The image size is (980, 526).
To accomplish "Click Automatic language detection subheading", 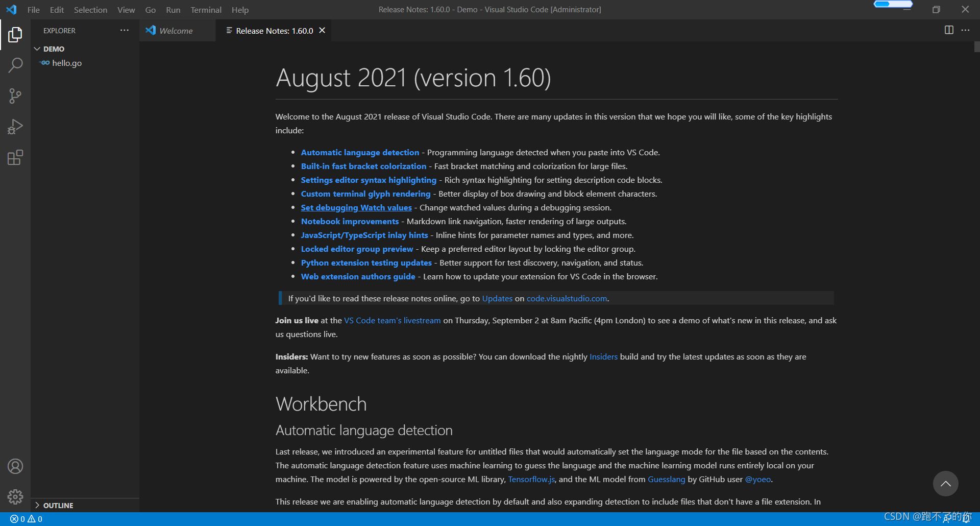I will point(364,430).
